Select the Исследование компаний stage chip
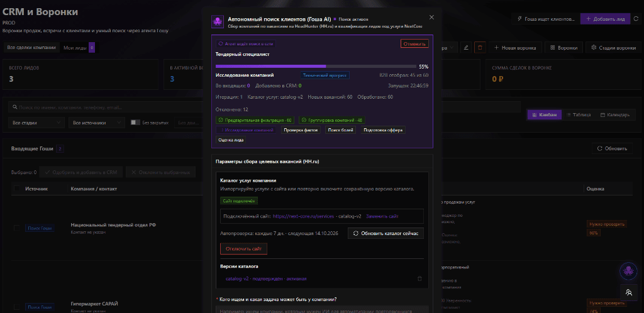The width and height of the screenshot is (644, 313). coord(246,130)
